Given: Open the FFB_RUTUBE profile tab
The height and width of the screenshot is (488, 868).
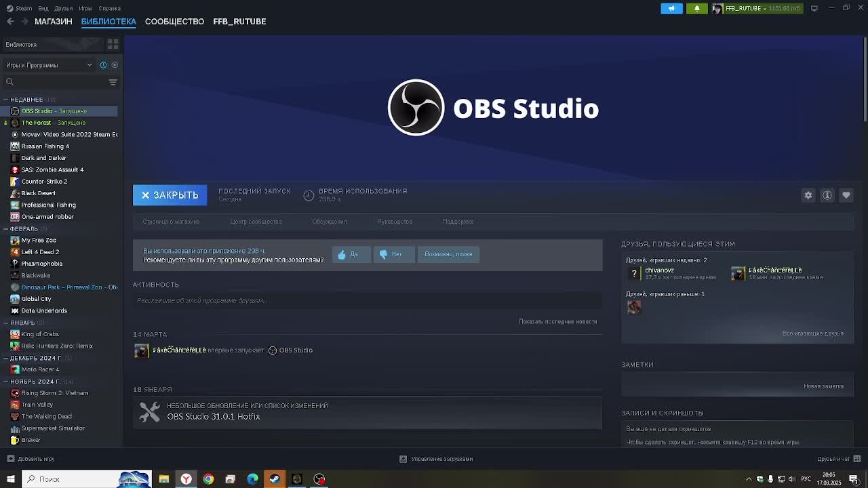Looking at the screenshot, I should point(239,22).
